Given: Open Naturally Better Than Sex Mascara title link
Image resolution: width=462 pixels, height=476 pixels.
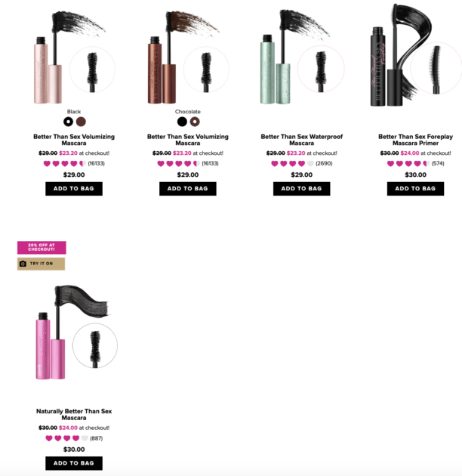Looking at the screenshot, I should (x=74, y=414).
